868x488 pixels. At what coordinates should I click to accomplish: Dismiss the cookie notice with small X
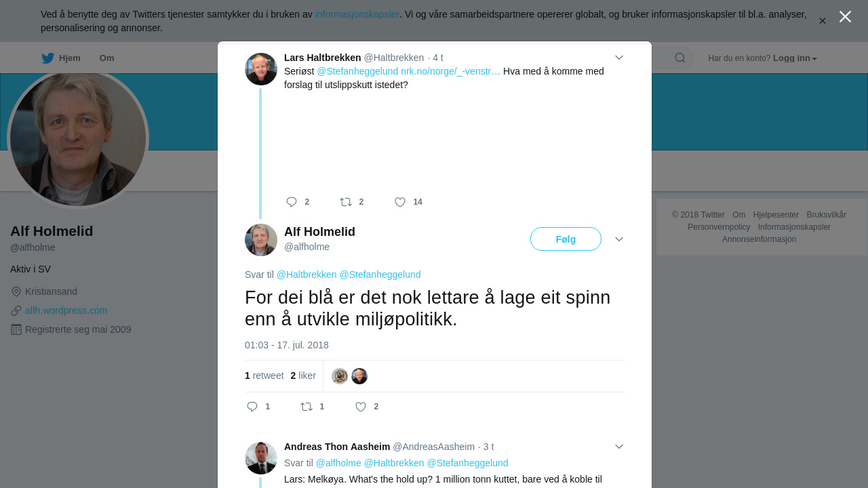point(823,21)
